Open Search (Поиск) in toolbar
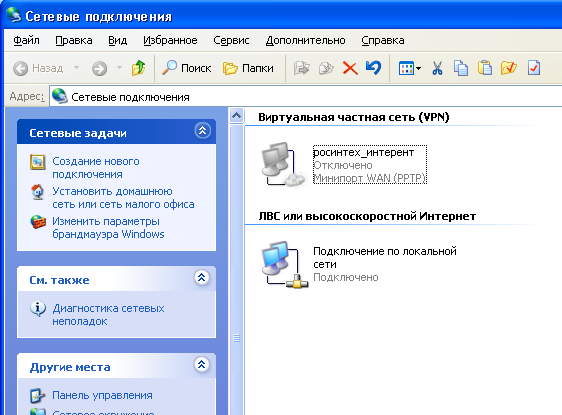 coord(187,68)
